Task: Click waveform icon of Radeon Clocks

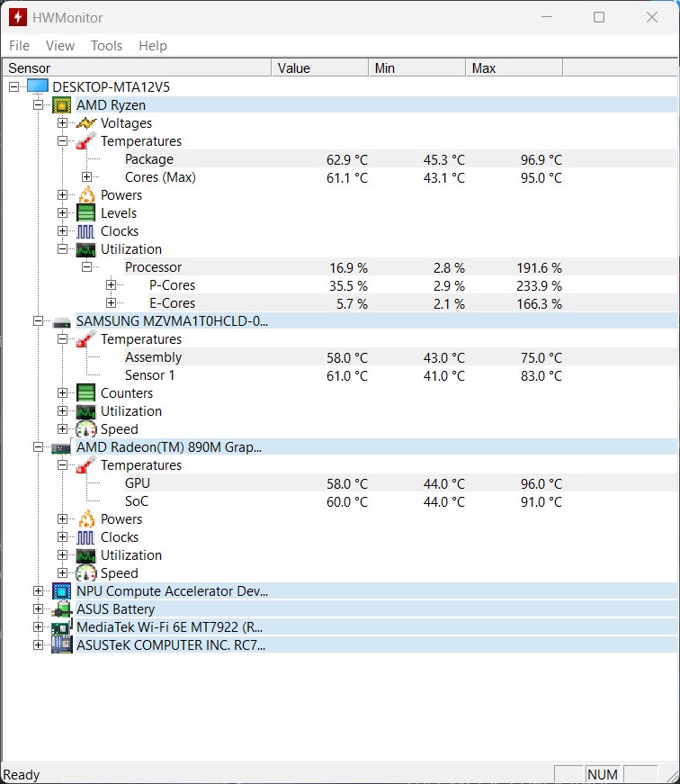Action: pos(85,537)
